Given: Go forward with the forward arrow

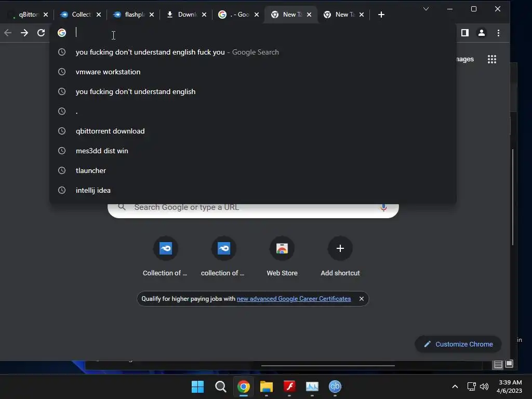Looking at the screenshot, I should 24,33.
